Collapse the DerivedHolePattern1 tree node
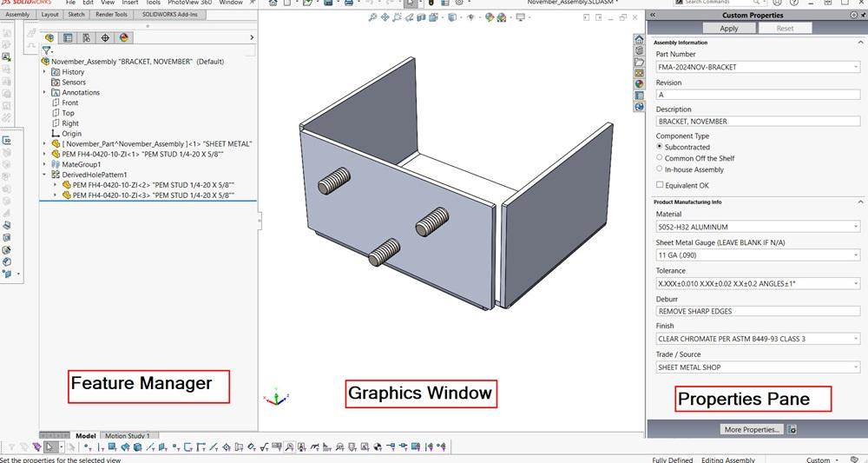Screen dimensions: 868x463 click(x=44, y=175)
